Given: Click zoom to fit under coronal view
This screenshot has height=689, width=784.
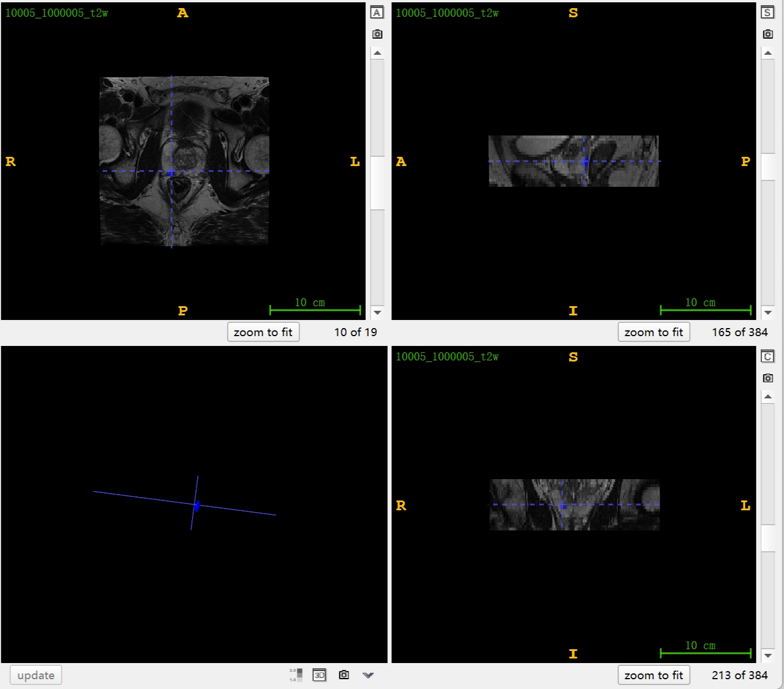Looking at the screenshot, I should tap(654, 675).
